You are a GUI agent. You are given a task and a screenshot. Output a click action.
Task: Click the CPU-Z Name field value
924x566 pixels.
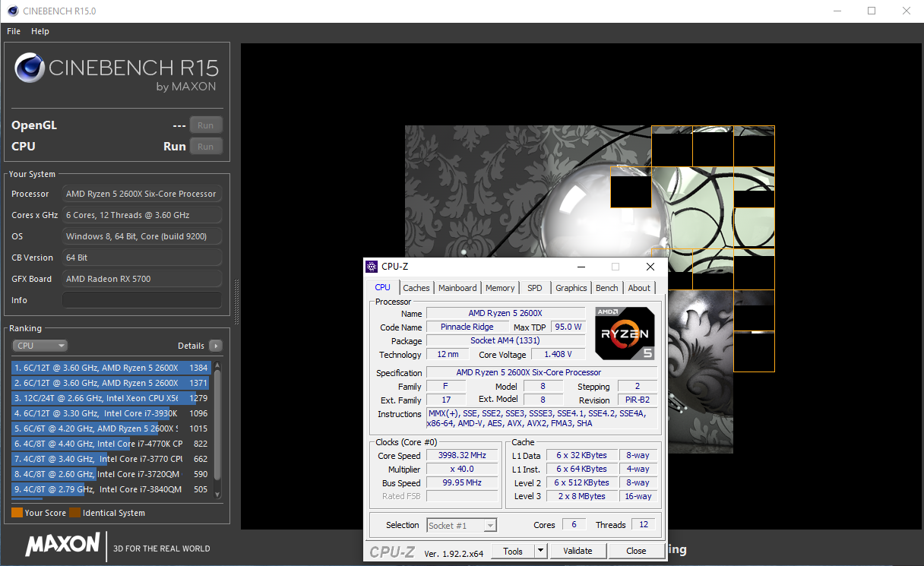505,313
